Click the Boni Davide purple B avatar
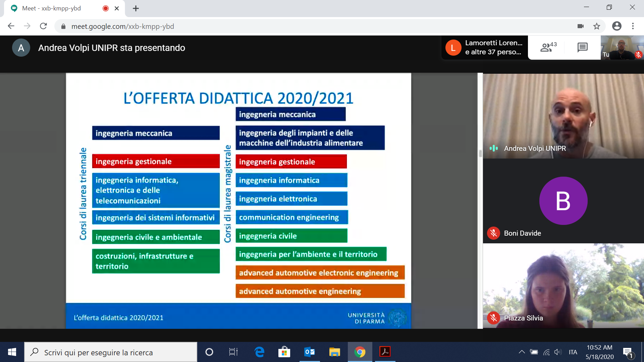Viewport: 644px width, 362px height. tap(563, 201)
